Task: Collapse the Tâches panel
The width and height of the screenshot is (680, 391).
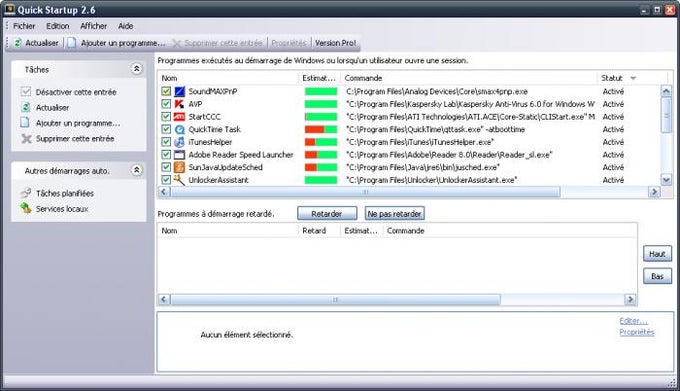Action: tap(137, 69)
